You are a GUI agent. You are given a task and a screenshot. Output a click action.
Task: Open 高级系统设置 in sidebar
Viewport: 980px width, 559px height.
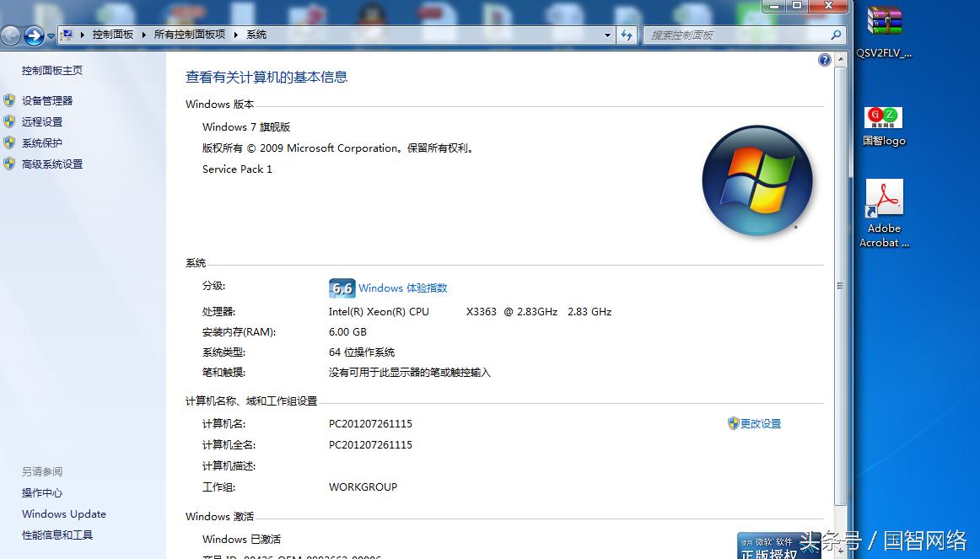(x=52, y=164)
